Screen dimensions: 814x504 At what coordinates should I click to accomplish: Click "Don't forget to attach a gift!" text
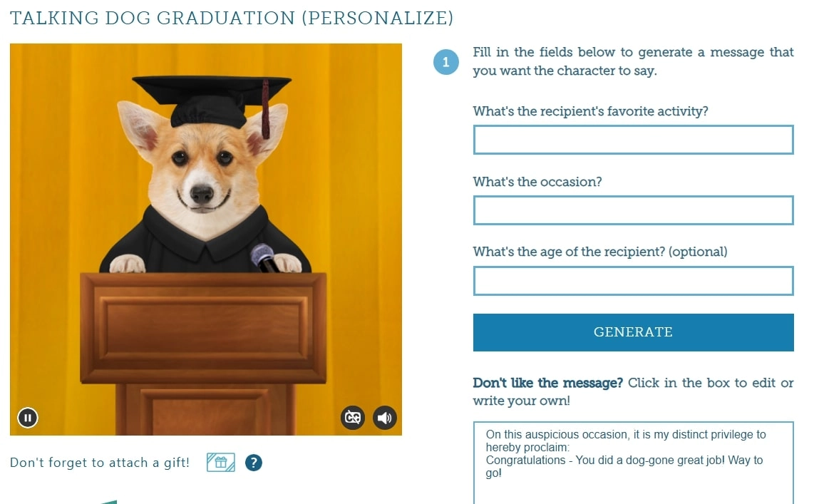(x=100, y=463)
